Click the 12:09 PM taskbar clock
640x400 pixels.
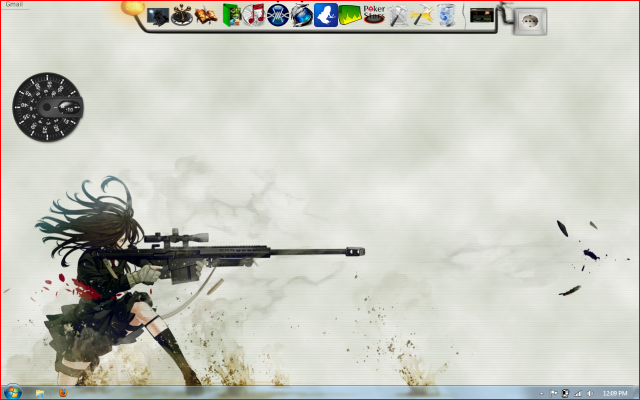615,393
